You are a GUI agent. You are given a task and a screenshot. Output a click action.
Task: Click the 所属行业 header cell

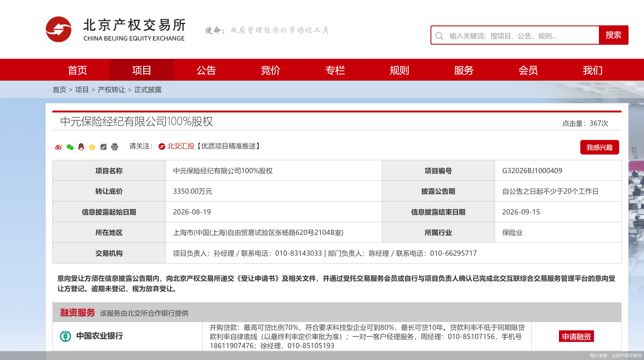pos(438,232)
